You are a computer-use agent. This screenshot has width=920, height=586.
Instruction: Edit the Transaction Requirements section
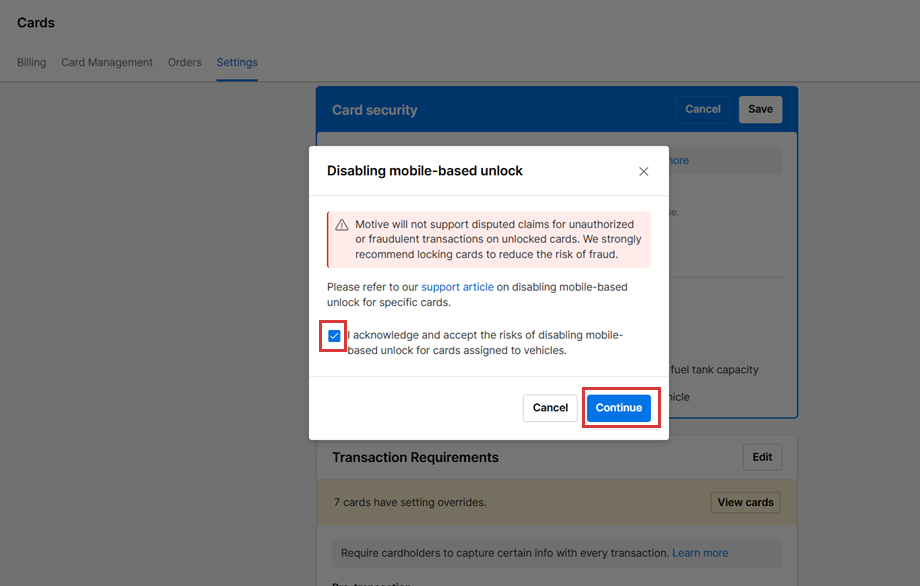click(762, 457)
